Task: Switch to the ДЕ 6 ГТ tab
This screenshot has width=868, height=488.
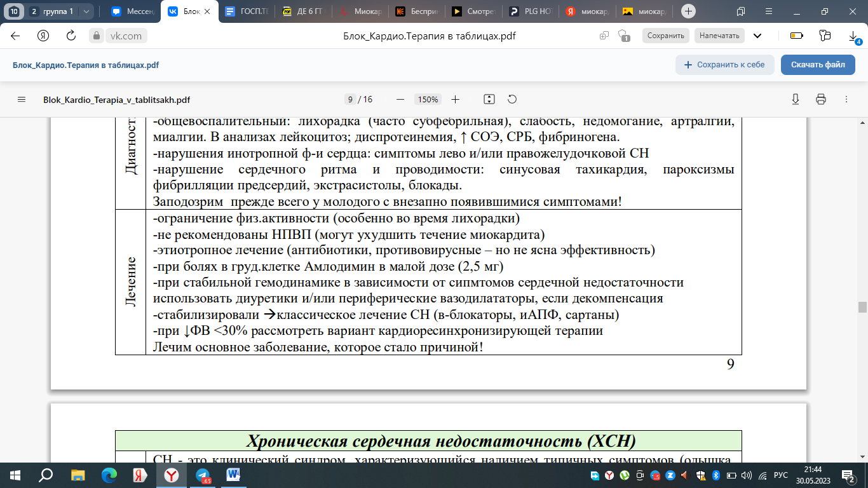Action: click(x=304, y=11)
